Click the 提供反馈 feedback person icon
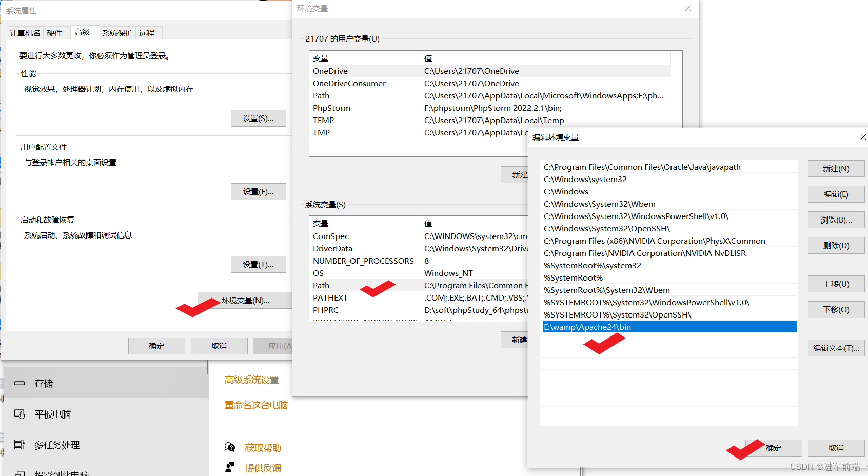The width and height of the screenshot is (868, 476). coord(230,467)
